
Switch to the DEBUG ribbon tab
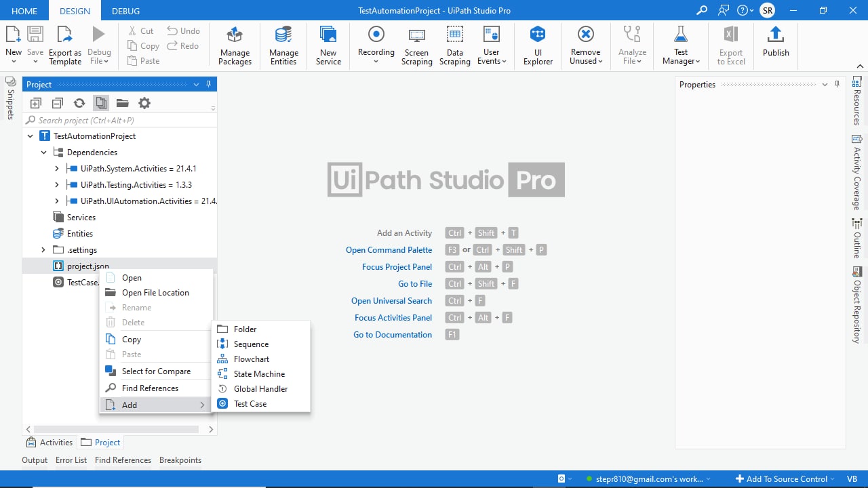point(125,11)
